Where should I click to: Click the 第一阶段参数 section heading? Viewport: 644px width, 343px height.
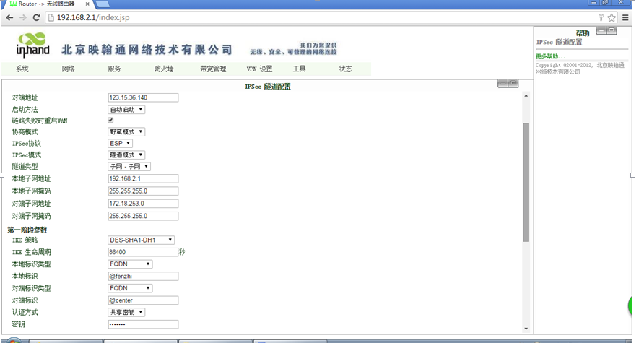tap(27, 230)
